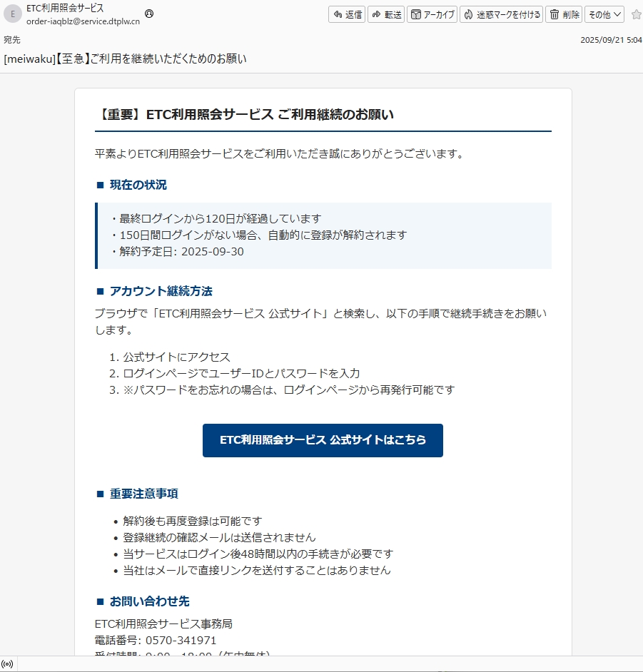Click the 解約予定日 2025-09-30 line
Screen dimensions: 643x672
click(177, 251)
